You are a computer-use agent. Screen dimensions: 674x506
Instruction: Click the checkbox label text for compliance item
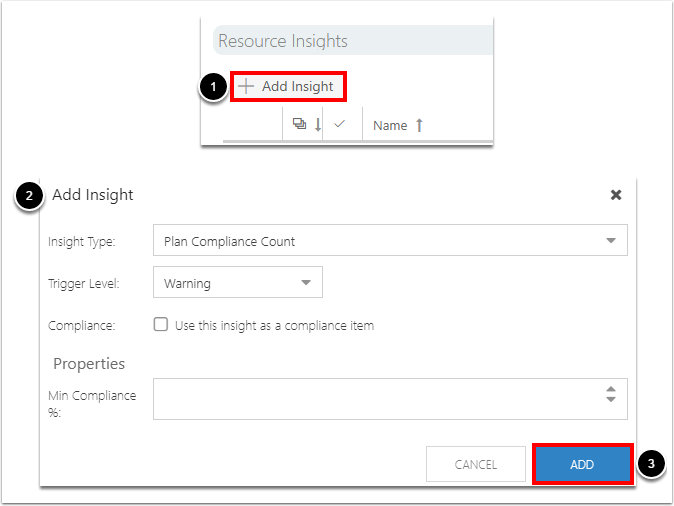274,326
